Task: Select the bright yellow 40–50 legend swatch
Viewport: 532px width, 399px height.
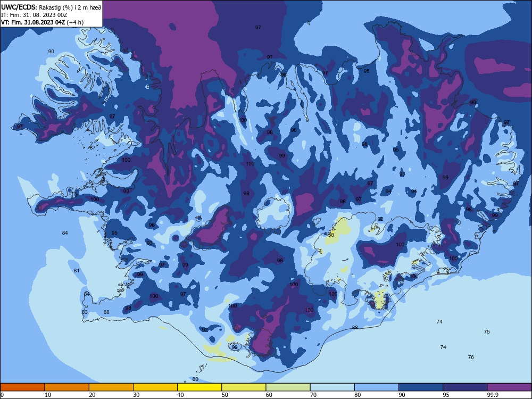Action: pos(199,387)
